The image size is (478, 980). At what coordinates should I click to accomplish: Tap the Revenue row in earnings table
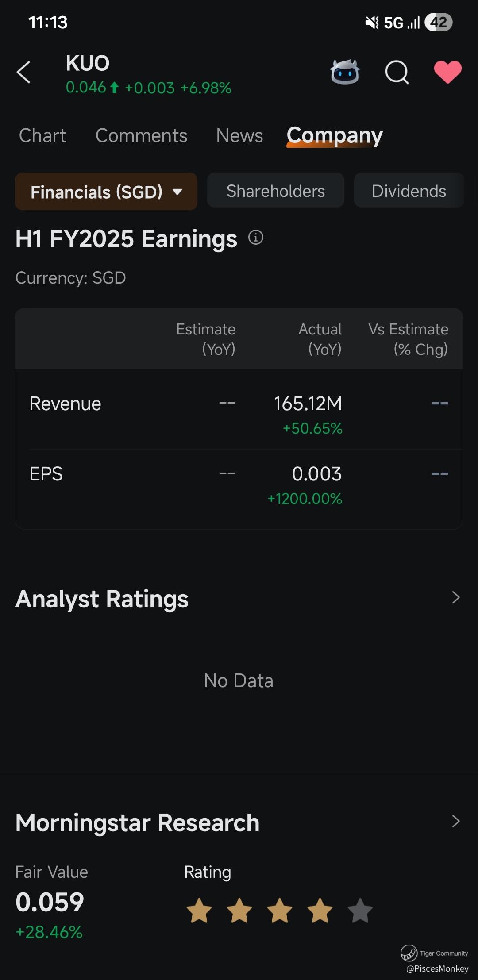[66, 404]
